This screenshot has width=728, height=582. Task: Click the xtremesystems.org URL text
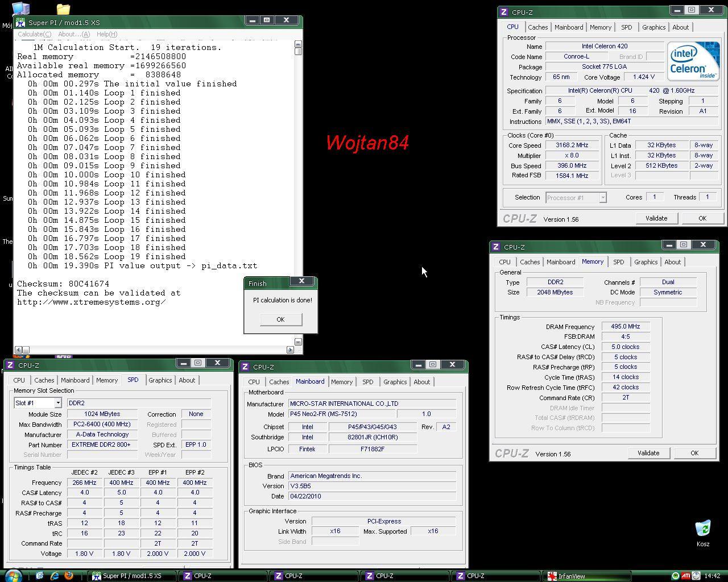pyautogui.click(x=91, y=302)
